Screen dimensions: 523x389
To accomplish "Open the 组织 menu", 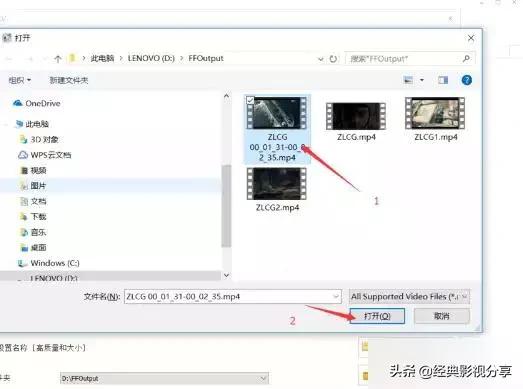I will pyautogui.click(x=19, y=80).
